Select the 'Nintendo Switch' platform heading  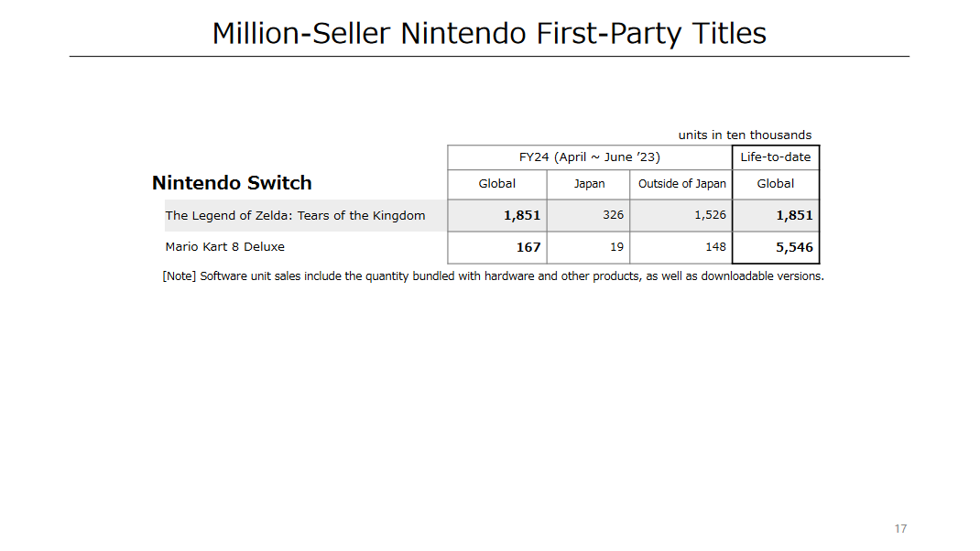coord(232,183)
